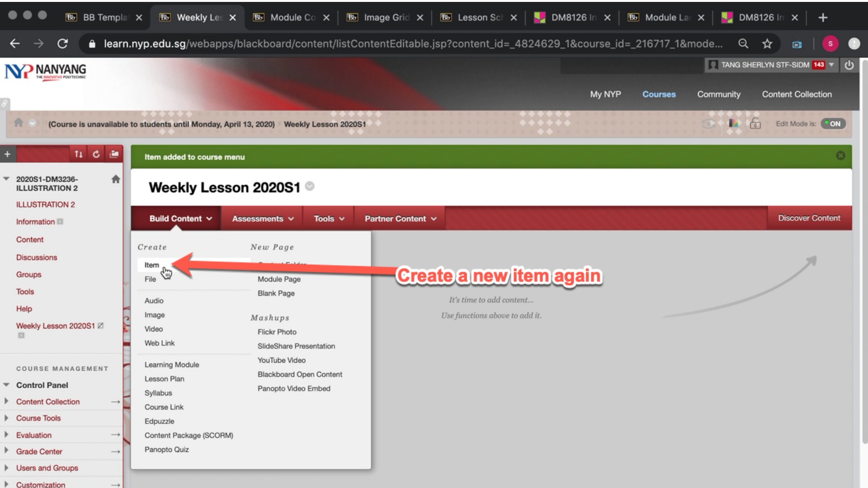Open the chevron beside Weekly Lesson 2020S1 heading

[x=310, y=187]
